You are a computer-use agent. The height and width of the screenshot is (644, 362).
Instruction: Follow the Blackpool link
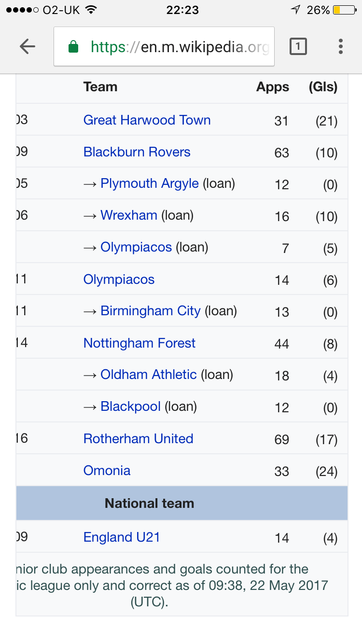pyautogui.click(x=130, y=406)
